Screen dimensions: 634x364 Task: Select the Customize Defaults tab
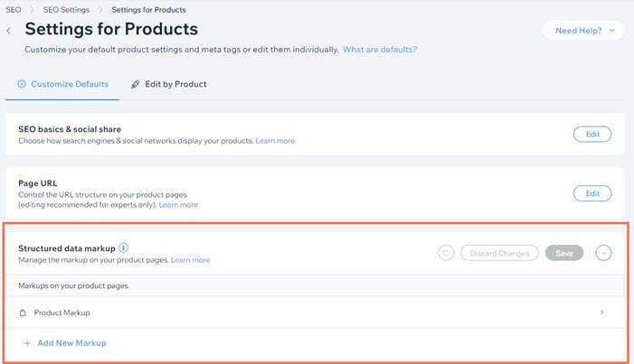tap(62, 84)
